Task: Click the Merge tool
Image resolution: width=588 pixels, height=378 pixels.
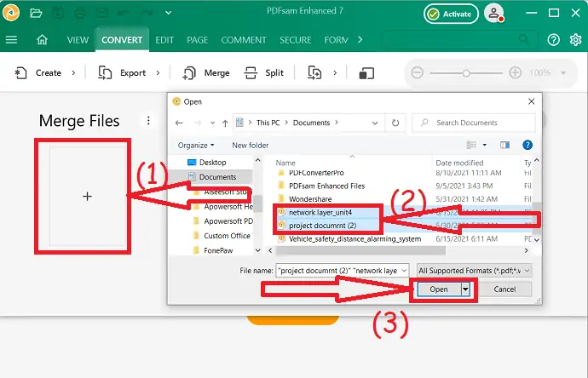Action: coord(206,72)
